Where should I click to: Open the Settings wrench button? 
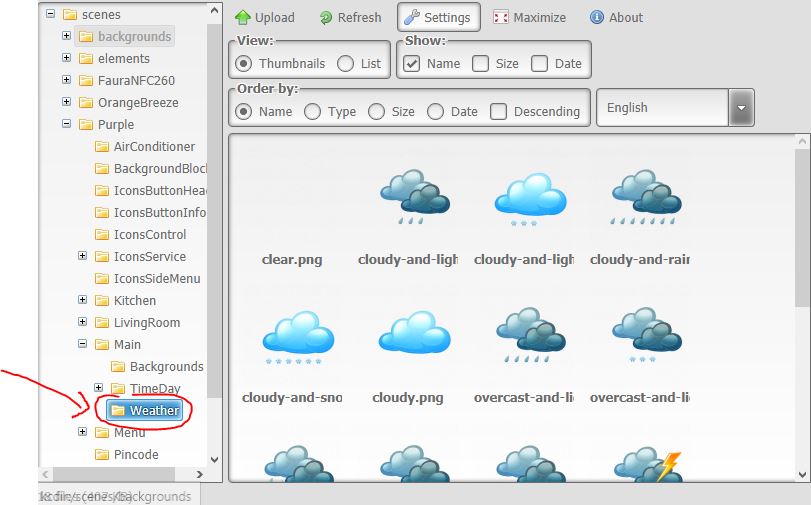click(x=439, y=18)
